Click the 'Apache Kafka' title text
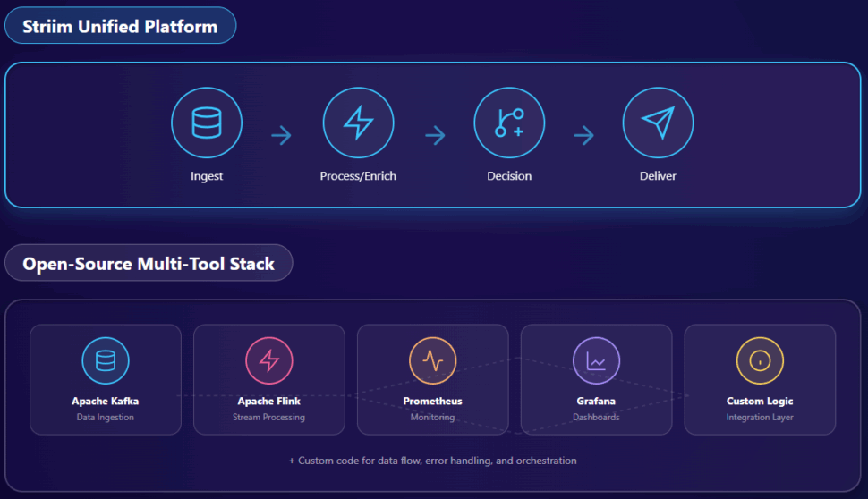Image resolution: width=868 pixels, height=499 pixels. pos(106,402)
